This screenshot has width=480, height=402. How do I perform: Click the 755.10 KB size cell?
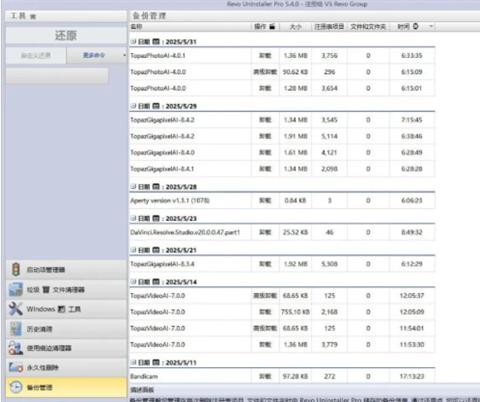pos(295,312)
